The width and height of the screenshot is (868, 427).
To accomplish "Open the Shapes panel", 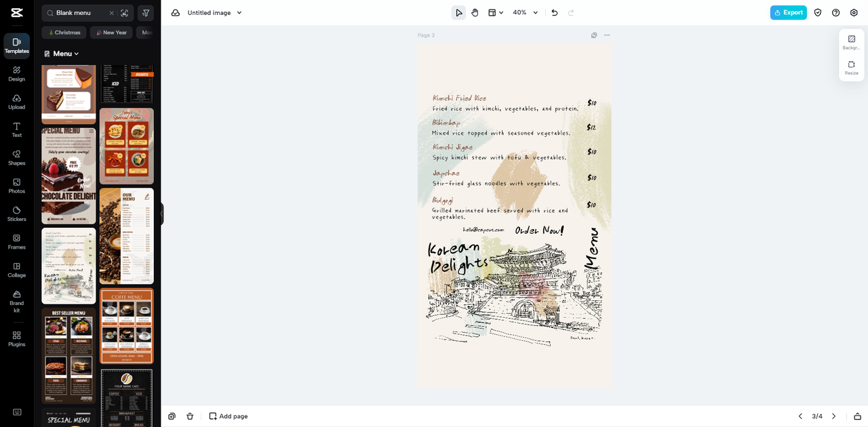I will (x=17, y=158).
